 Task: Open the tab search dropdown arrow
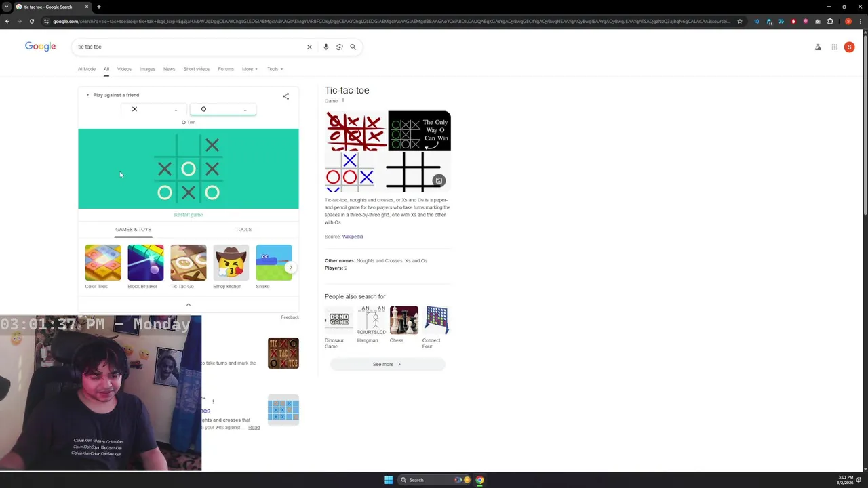click(x=7, y=7)
